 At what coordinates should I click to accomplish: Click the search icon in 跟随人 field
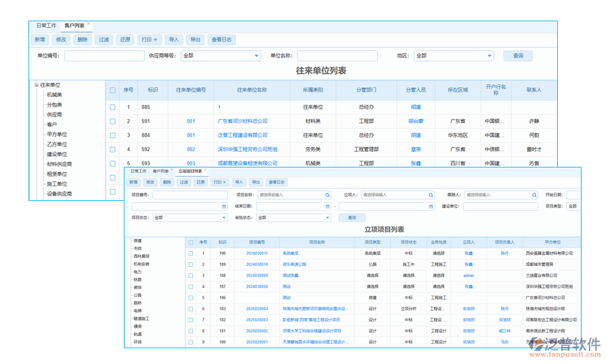pyautogui.click(x=534, y=195)
